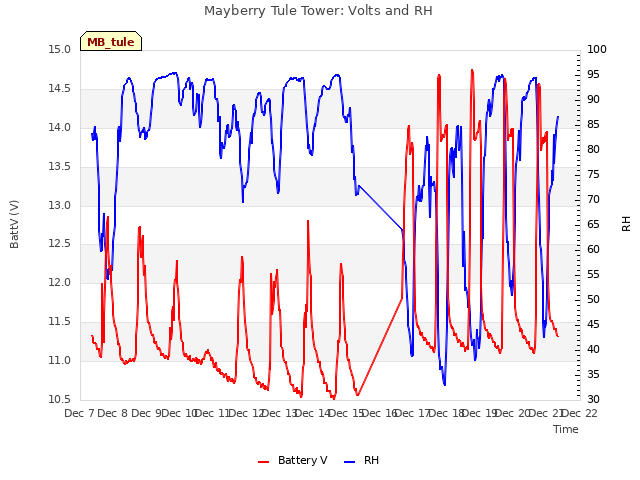Click the 13.0 left axis tick label

[60, 205]
